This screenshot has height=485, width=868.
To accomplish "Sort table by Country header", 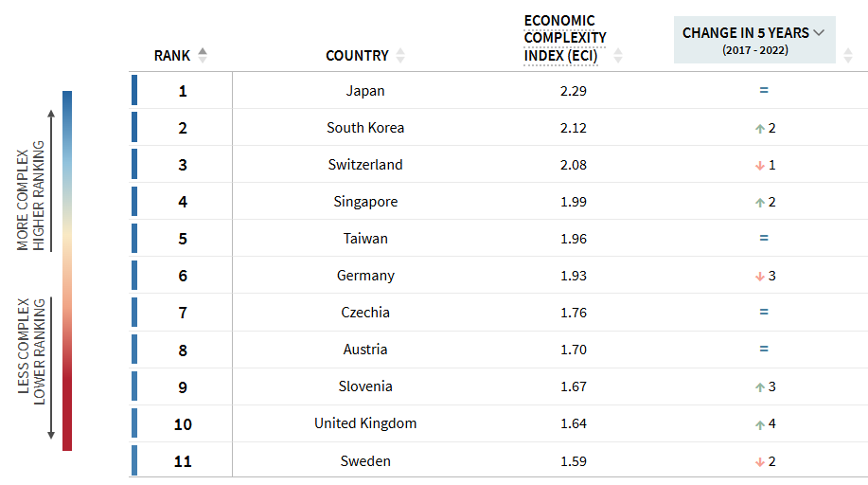I will coord(357,56).
